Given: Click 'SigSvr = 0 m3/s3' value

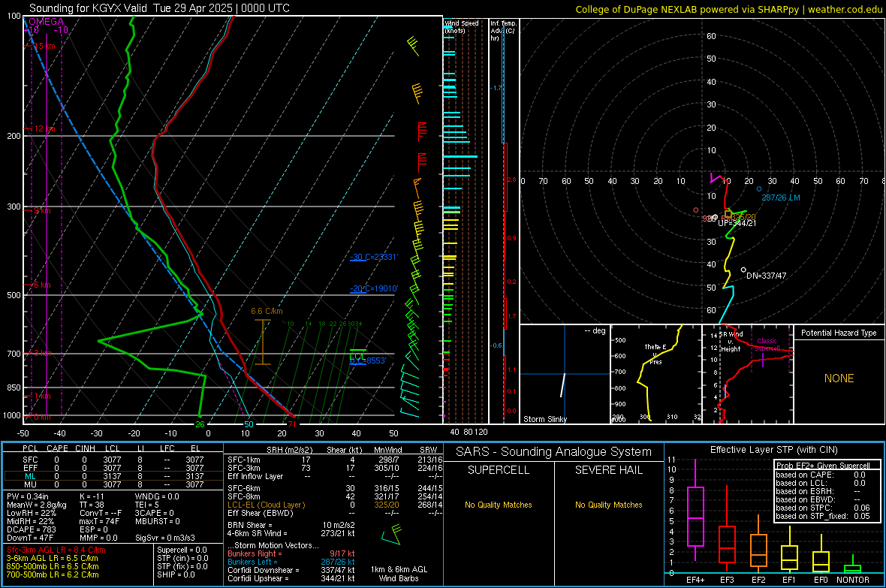Looking at the screenshot, I should click(165, 538).
